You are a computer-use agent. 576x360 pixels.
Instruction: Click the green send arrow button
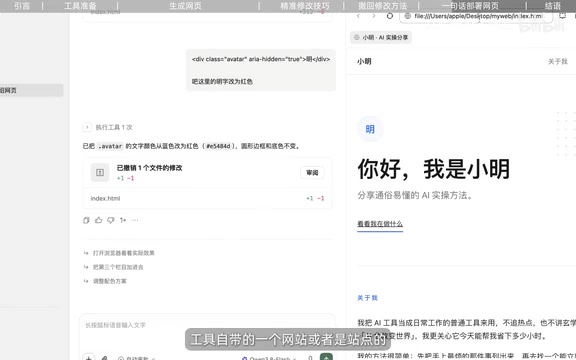pyautogui.click(x=326, y=357)
